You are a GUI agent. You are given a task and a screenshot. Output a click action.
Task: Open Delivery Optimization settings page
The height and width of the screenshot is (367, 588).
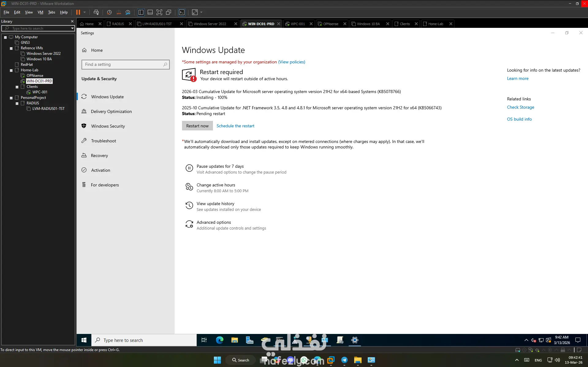(111, 111)
